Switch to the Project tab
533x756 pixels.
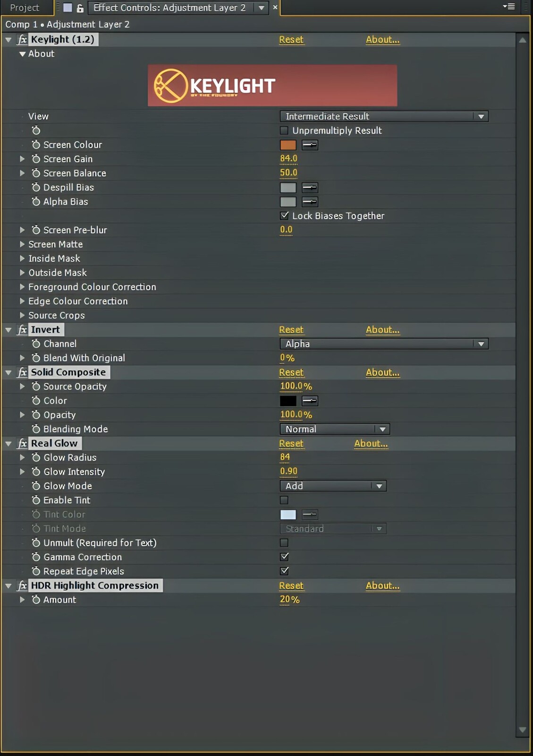click(x=25, y=8)
